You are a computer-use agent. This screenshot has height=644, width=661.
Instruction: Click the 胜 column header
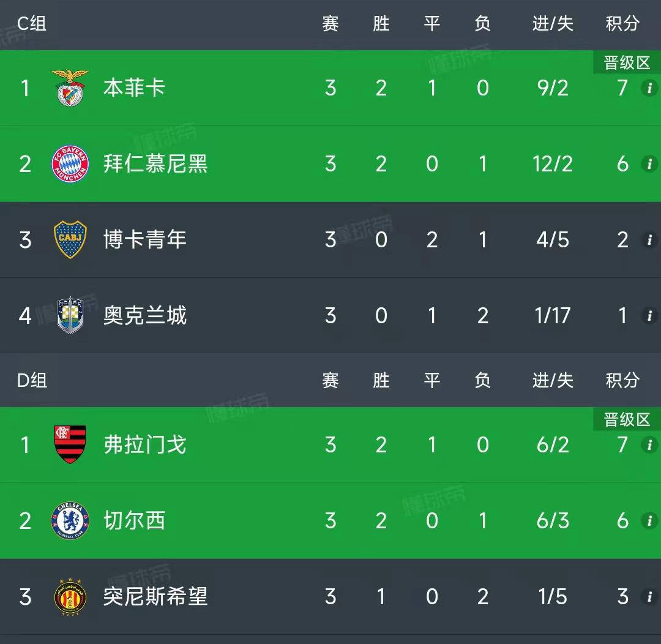tap(381, 24)
